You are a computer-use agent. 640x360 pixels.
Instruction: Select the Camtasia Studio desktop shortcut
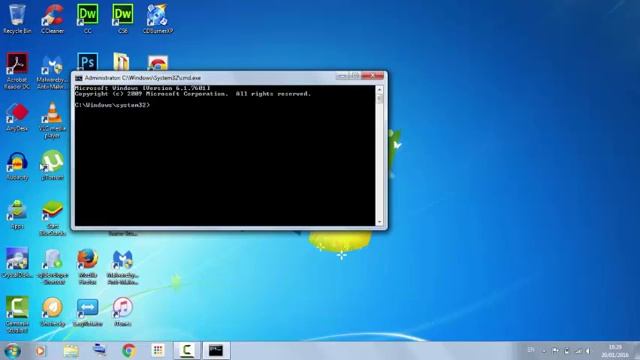pos(17,315)
